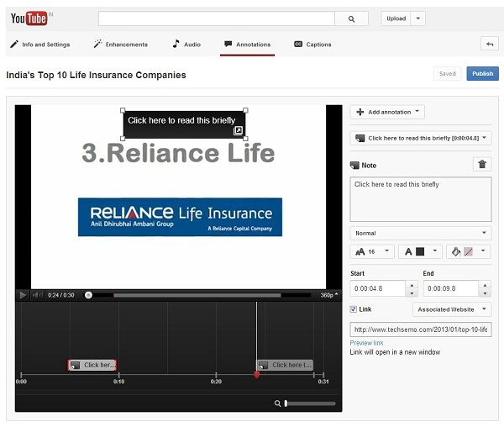The height and width of the screenshot is (427, 504).
Task: Decrease the End time value
Action: point(485,293)
